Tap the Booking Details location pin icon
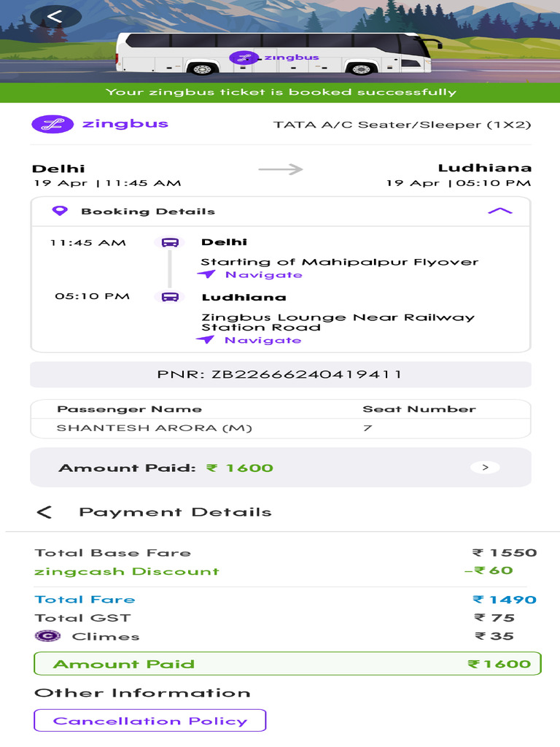The width and height of the screenshot is (560, 747). [61, 211]
